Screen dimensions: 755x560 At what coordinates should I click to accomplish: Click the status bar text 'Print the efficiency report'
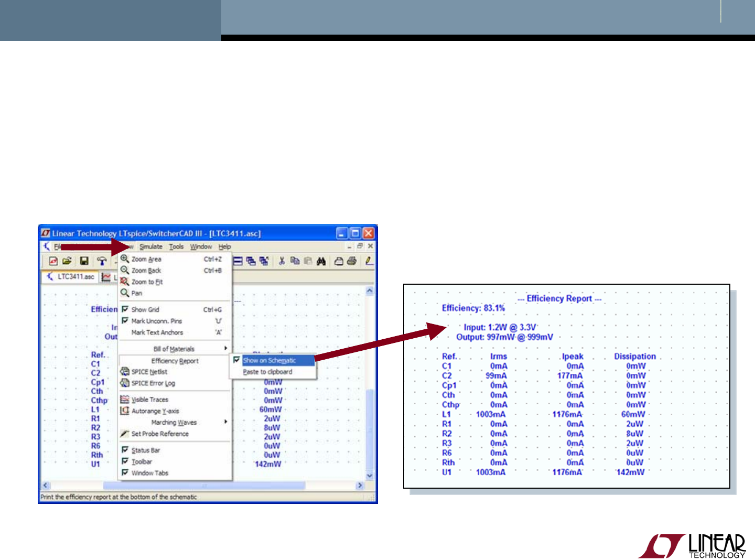point(119,497)
